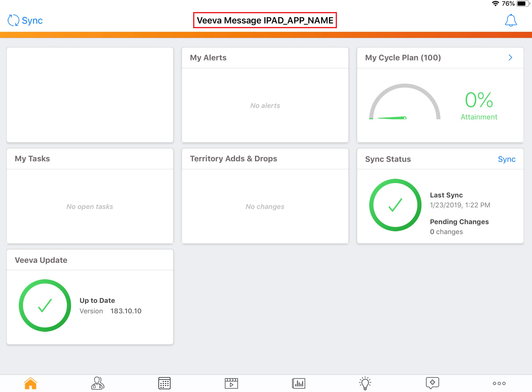The height and width of the screenshot is (392, 532).
Task: Tap the Sync link in Sync Status
Action: (506, 159)
